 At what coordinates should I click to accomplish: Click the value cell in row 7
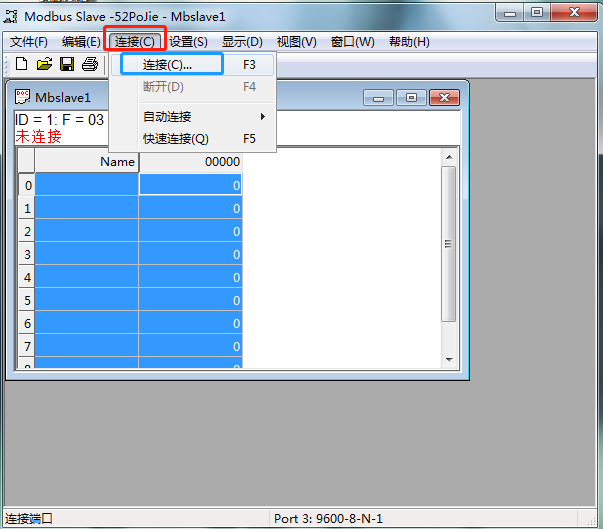(x=190, y=347)
